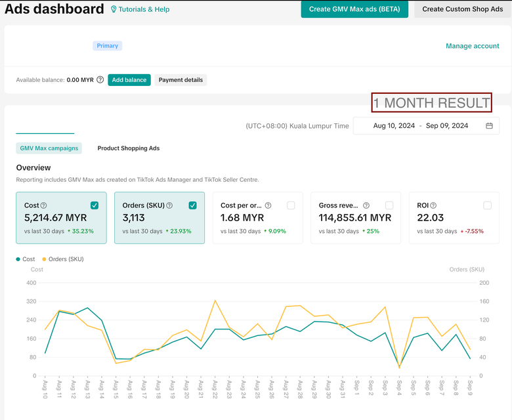The width and height of the screenshot is (512, 420).
Task: Click the Primary account badge
Action: (108, 46)
